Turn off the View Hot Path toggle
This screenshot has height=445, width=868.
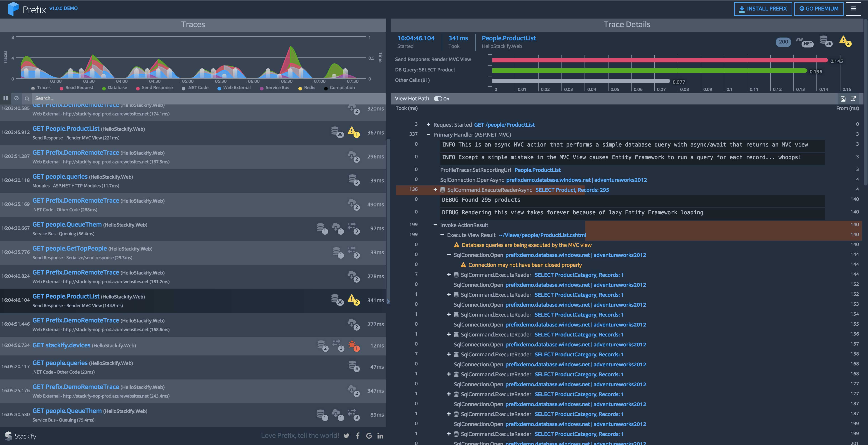(438, 99)
